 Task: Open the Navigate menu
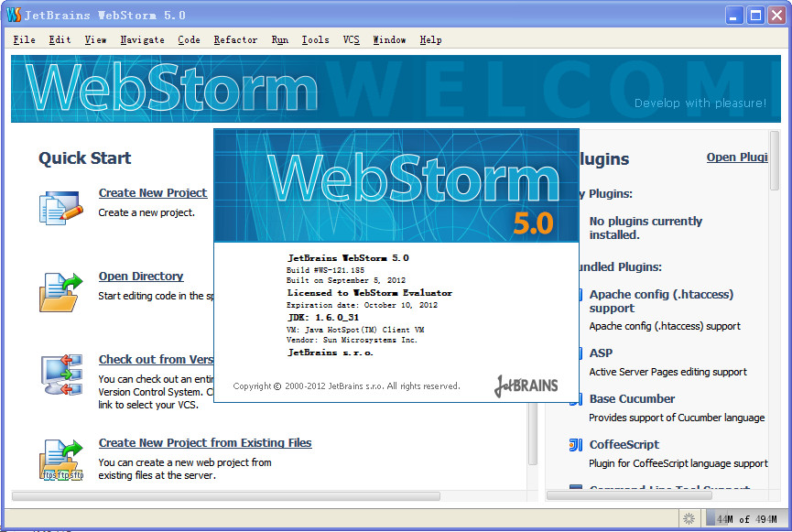coord(143,40)
